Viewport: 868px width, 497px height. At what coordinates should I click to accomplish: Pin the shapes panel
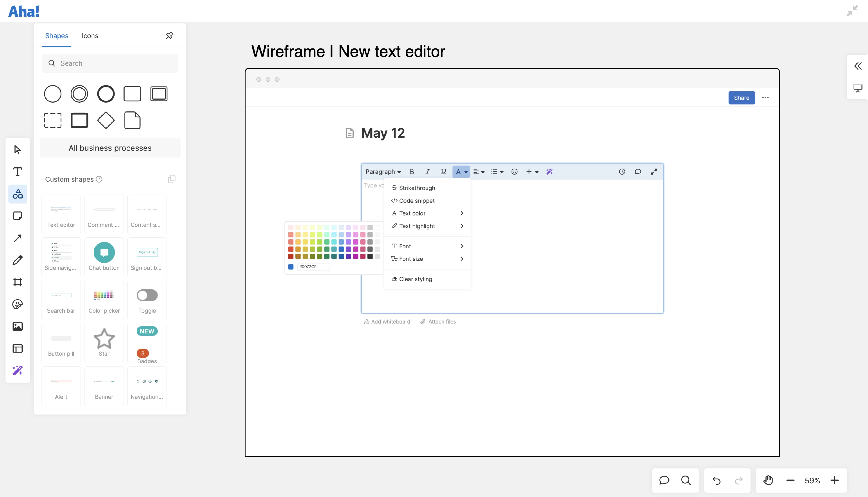tap(169, 35)
